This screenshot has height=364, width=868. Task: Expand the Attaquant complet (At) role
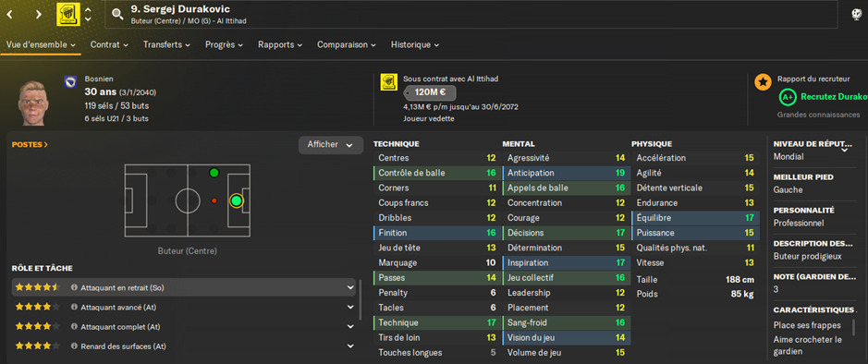coord(350,327)
